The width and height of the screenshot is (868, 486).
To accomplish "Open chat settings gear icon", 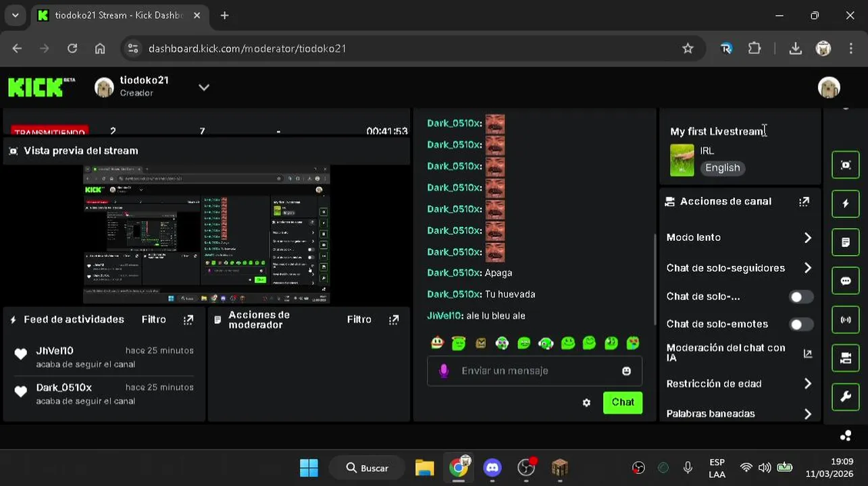I will [586, 402].
